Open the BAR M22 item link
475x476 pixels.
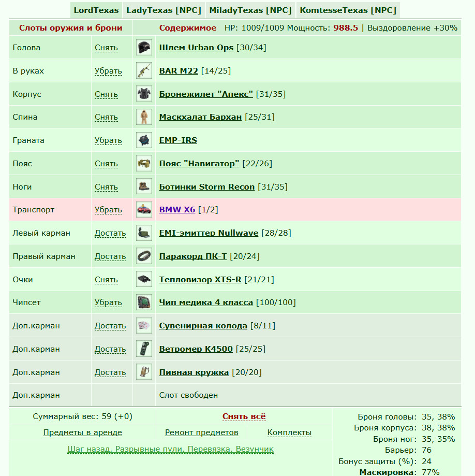click(x=179, y=71)
